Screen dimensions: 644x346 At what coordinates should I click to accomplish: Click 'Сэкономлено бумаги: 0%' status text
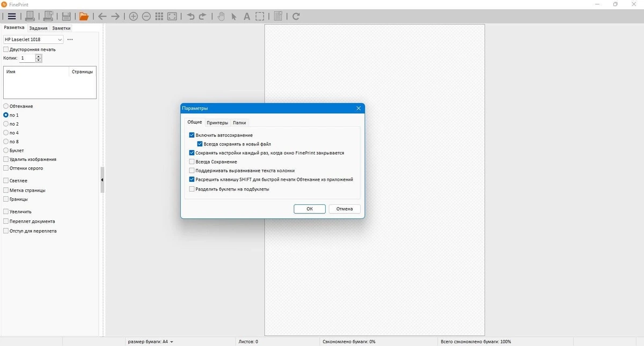[x=349, y=341]
